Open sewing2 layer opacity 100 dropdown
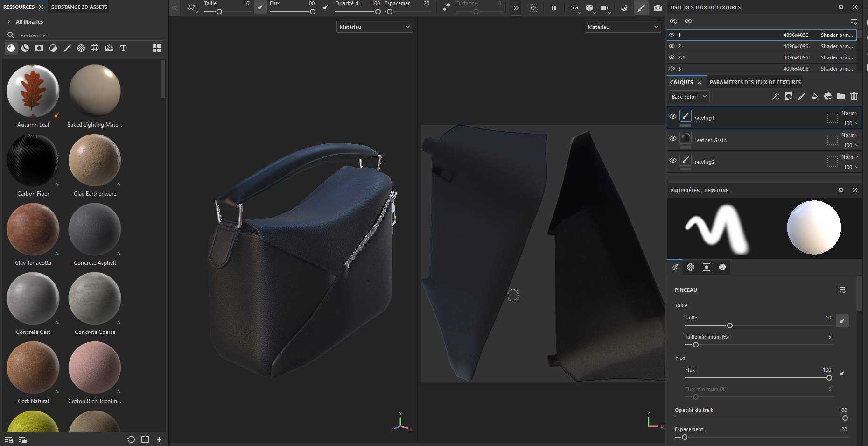Viewport: 868px width, 446px height. click(x=851, y=167)
